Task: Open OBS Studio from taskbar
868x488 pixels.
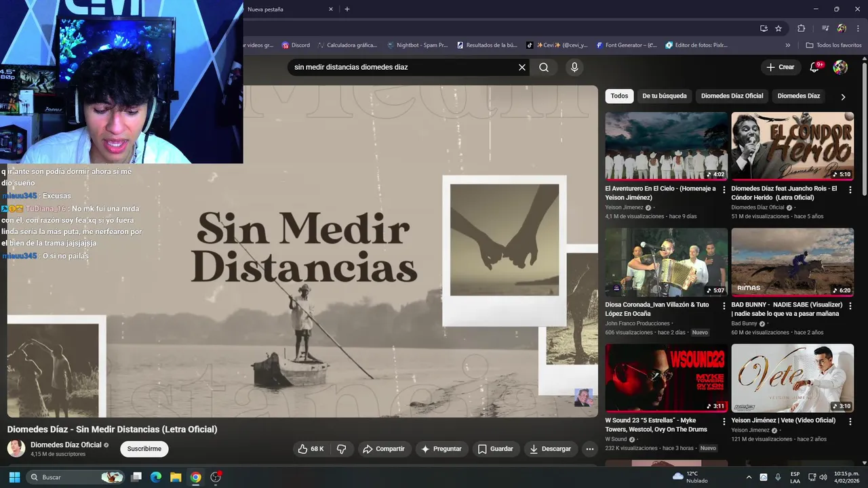Action: tap(216, 477)
